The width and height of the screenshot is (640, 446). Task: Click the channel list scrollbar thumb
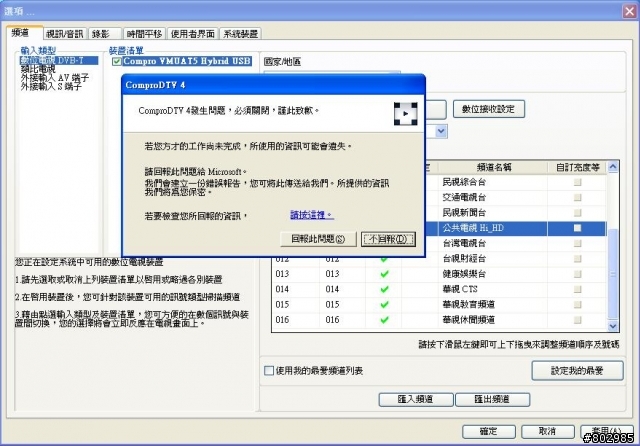(613, 273)
